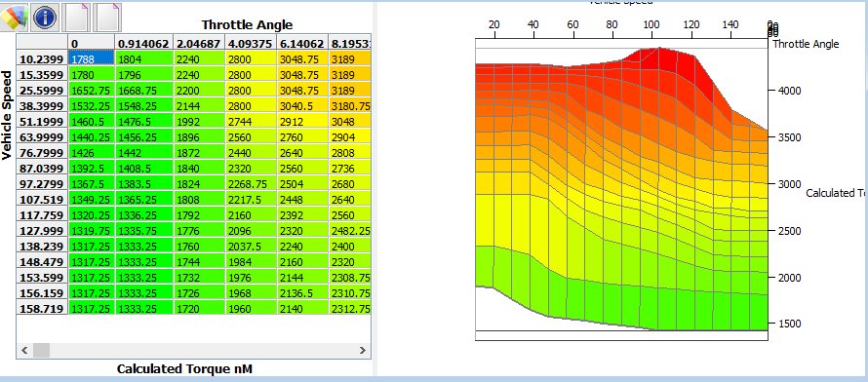This screenshot has height=382, width=868.
Task: Select the 117.759 row header
Action: [42, 214]
